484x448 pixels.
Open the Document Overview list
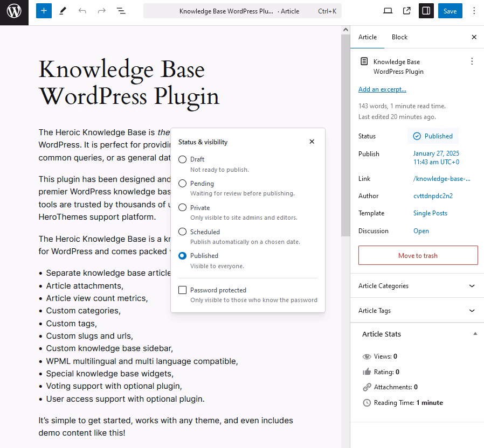coord(121,11)
